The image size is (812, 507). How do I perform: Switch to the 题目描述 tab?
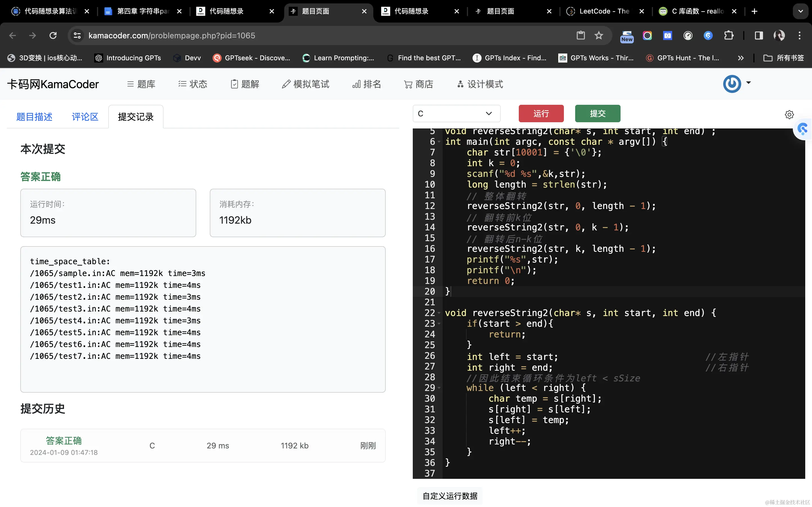tap(34, 117)
